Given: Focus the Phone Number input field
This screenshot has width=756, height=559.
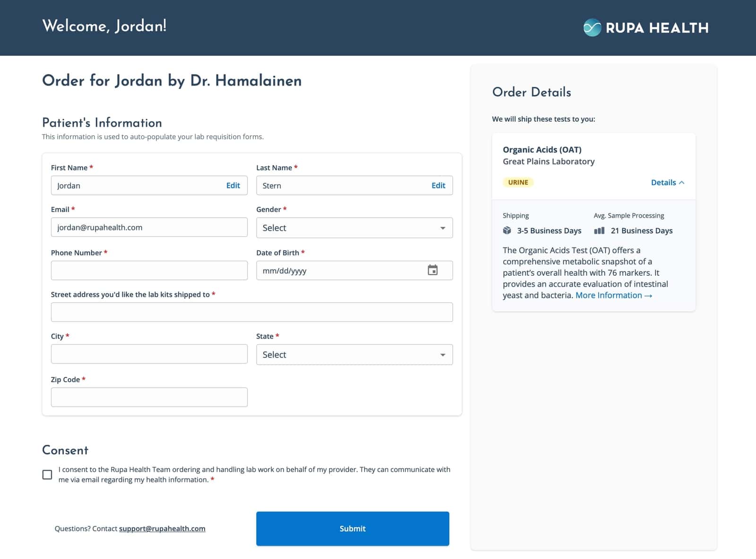Looking at the screenshot, I should coord(149,271).
